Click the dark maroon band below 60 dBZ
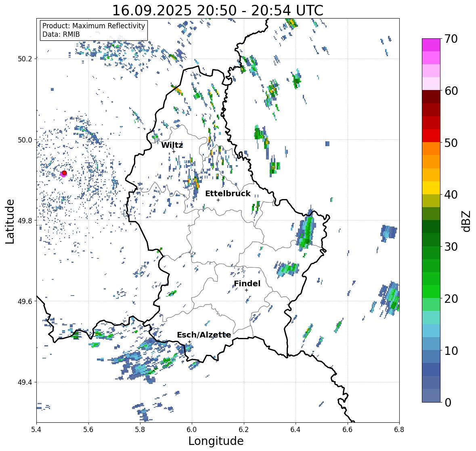476x451 pixels. [431, 97]
